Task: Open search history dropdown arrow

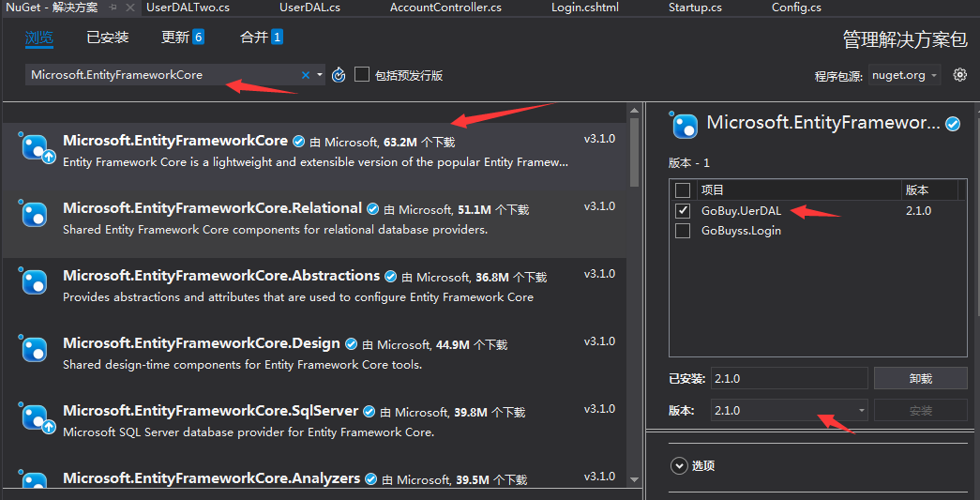Action: point(320,75)
